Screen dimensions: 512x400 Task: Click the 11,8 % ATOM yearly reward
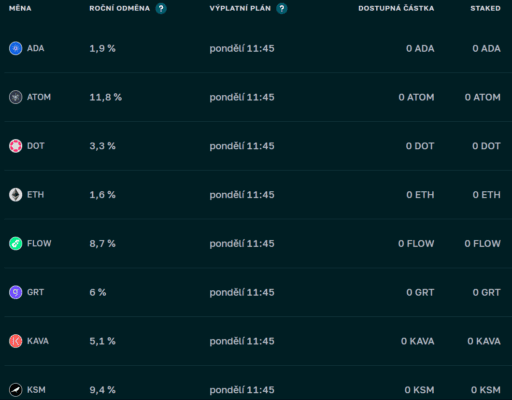click(106, 97)
